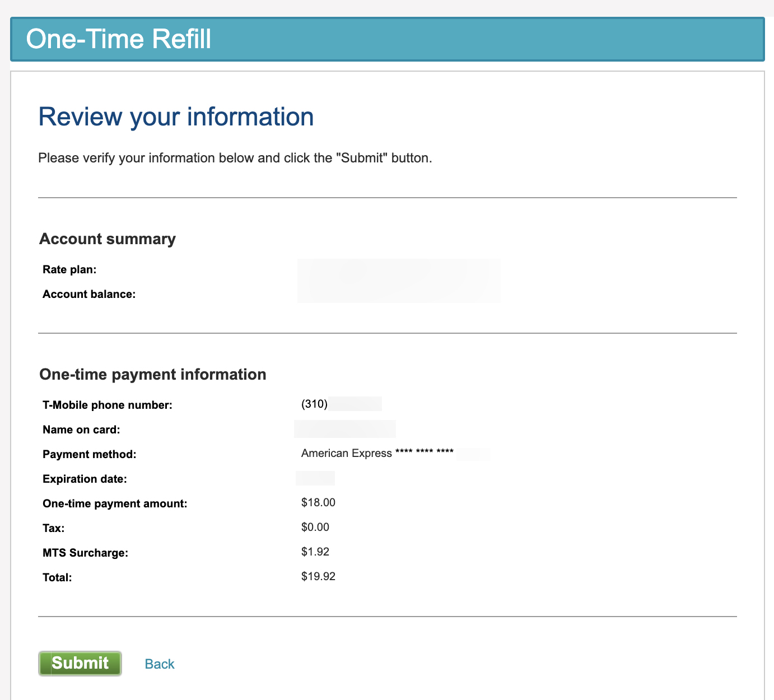774x700 pixels.
Task: Click the Review your information heading
Action: click(x=176, y=117)
